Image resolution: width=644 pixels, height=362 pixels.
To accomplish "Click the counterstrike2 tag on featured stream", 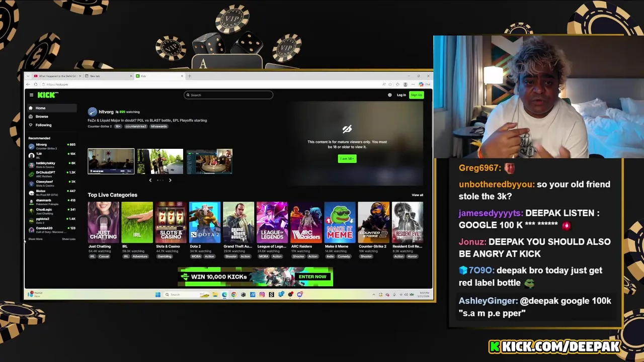I will coord(136,127).
